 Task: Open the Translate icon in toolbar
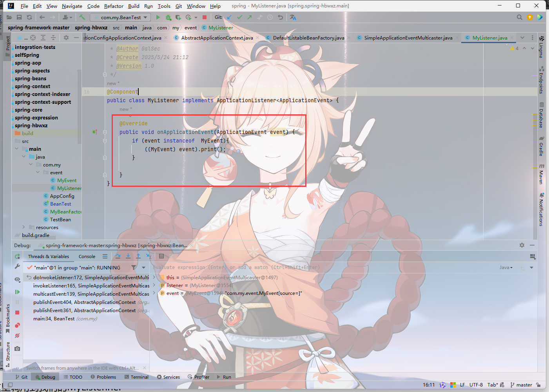pos(293,17)
